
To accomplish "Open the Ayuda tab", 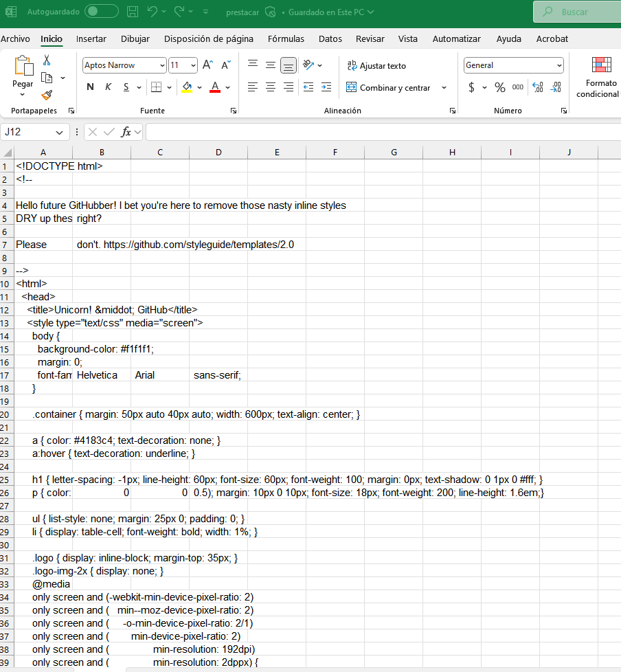I will coord(509,39).
